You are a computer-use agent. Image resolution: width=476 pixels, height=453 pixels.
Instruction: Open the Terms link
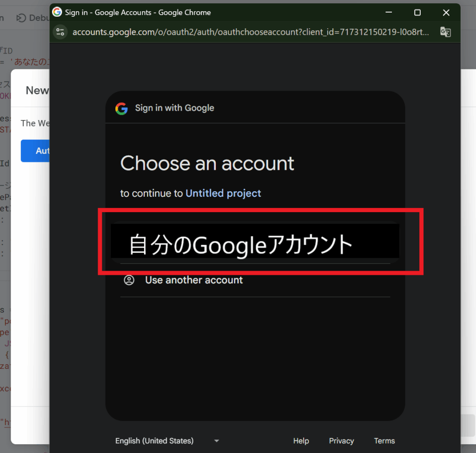coord(384,441)
